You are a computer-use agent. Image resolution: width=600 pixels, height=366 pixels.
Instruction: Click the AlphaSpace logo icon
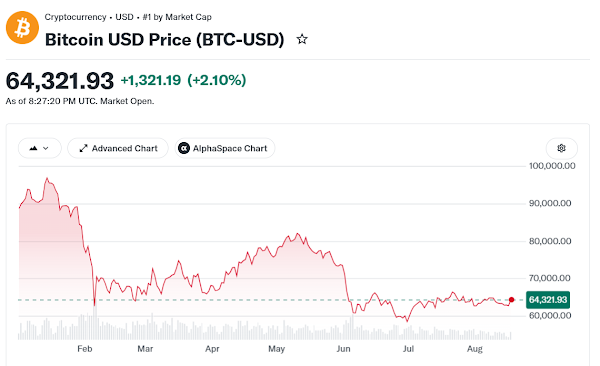[x=184, y=148]
